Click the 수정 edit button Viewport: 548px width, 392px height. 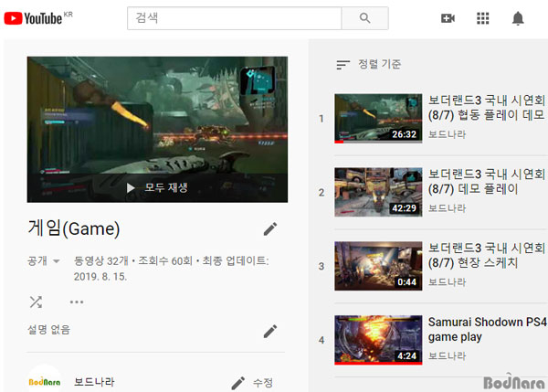point(252,383)
